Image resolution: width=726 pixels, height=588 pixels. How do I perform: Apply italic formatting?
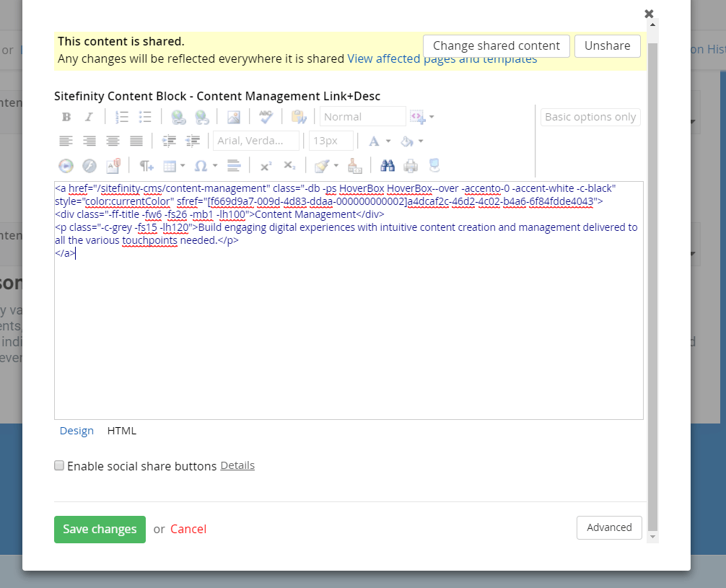pos(89,117)
